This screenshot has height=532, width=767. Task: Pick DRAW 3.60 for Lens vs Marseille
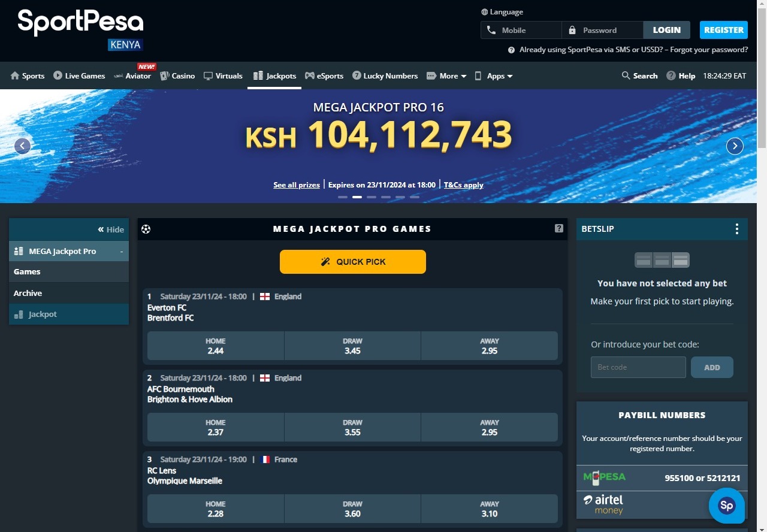coord(352,509)
